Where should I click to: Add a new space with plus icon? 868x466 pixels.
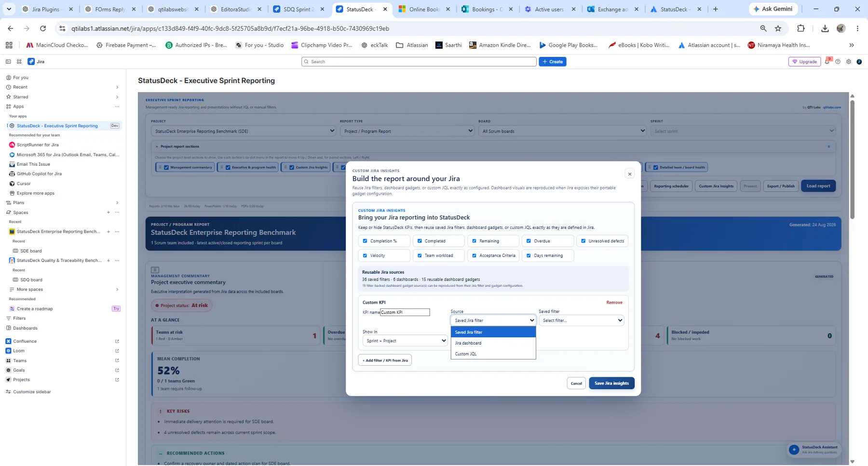108,213
